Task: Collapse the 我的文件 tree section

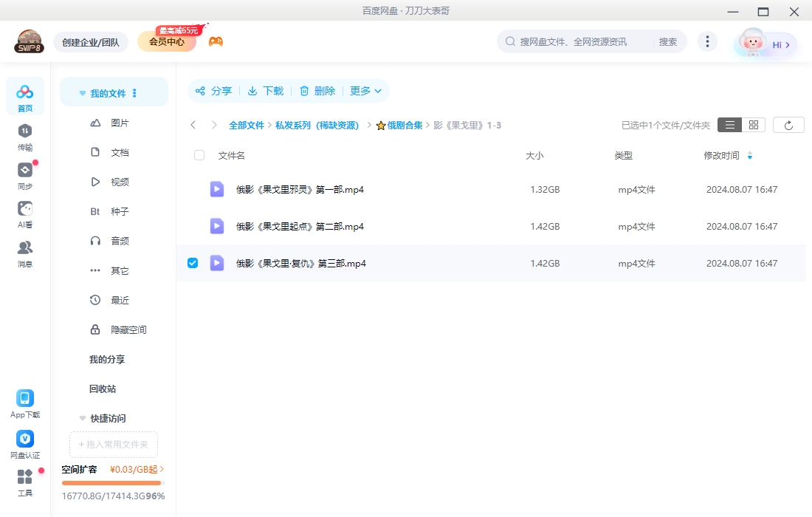Action: (83, 94)
